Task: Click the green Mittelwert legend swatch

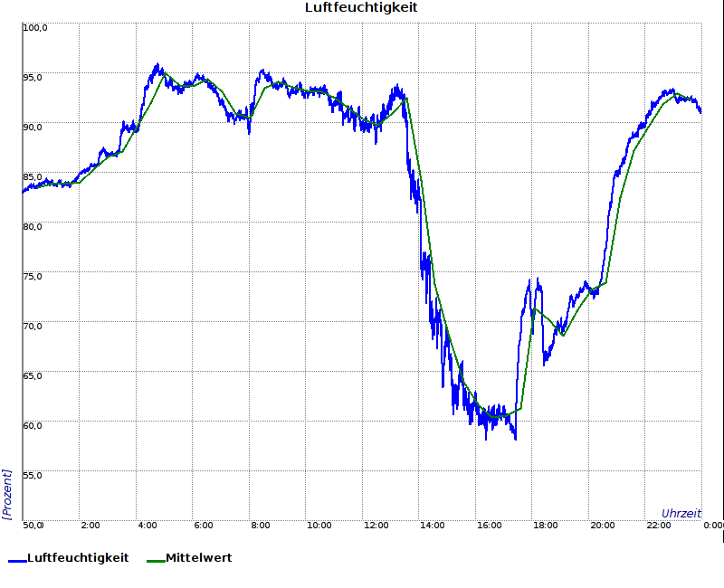Action: pos(156,561)
